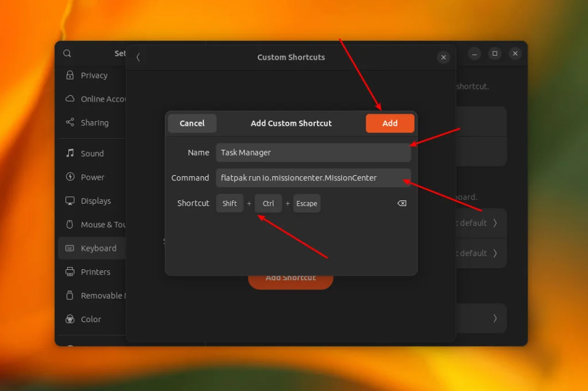Image resolution: width=588 pixels, height=391 pixels.
Task: Click the Privacy lock icon
Action: 69,75
